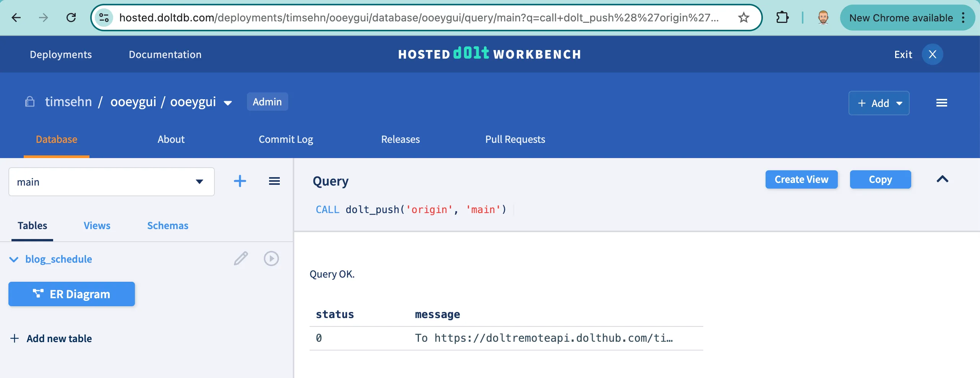980x378 pixels.
Task: Click the ER Diagram button
Action: click(71, 294)
